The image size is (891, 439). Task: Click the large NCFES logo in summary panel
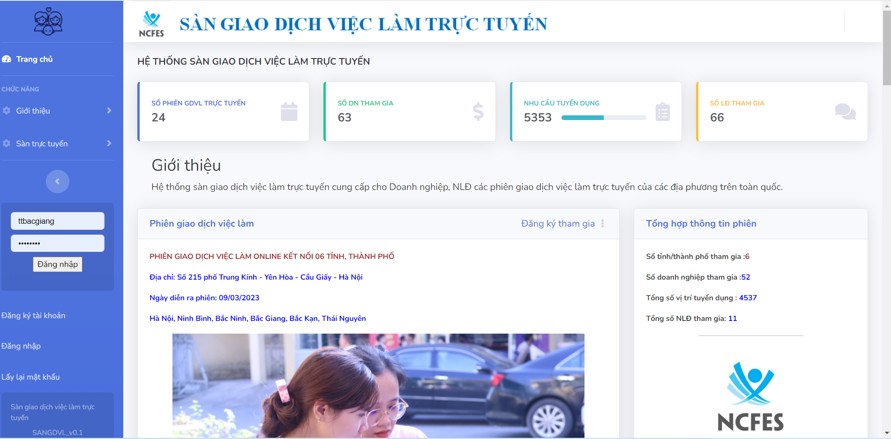coord(750,396)
